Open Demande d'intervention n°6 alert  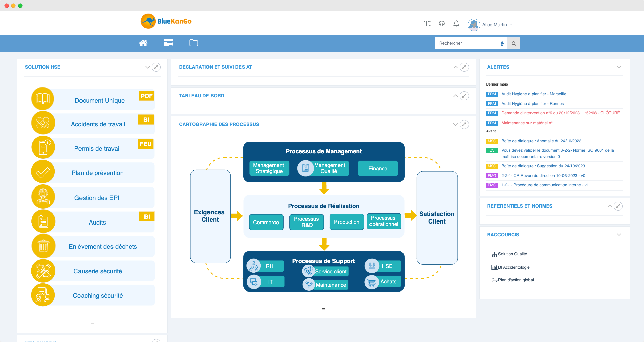[560, 113]
